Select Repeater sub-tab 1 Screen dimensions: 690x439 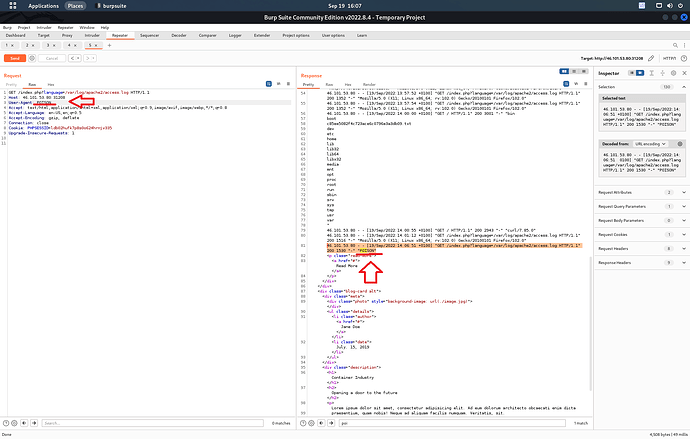coord(7,45)
